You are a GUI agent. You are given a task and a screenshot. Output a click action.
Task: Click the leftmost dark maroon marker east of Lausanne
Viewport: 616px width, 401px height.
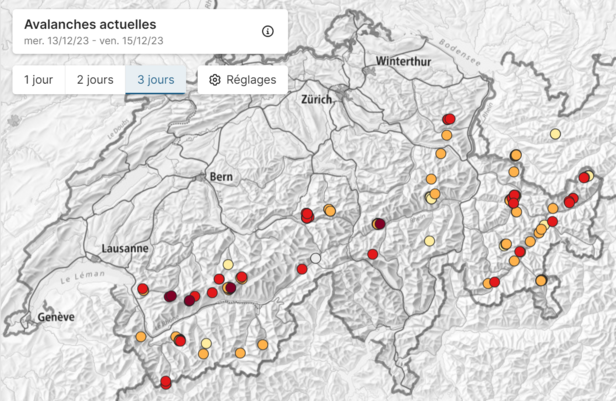(170, 296)
